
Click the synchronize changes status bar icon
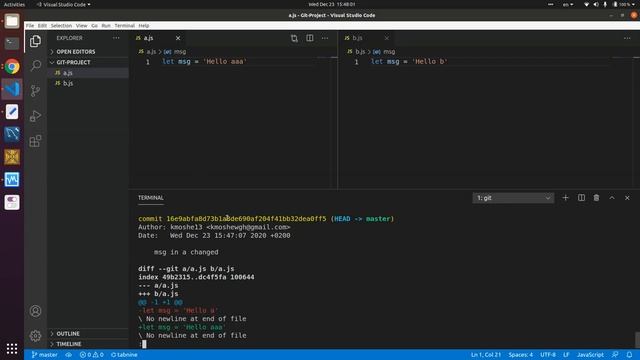[69, 355]
